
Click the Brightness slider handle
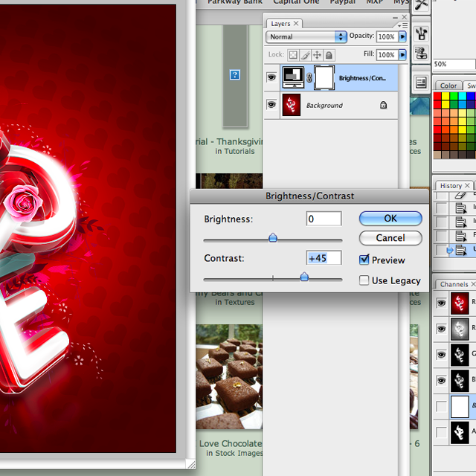pos(273,237)
